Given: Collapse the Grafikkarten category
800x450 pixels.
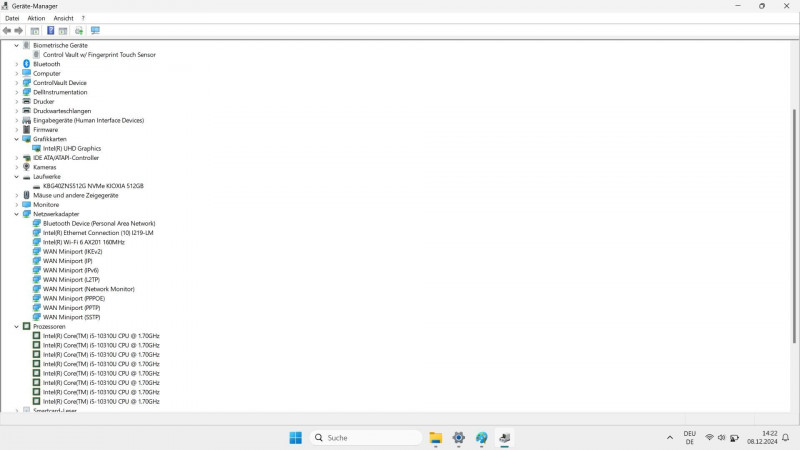Looking at the screenshot, I should click(16, 139).
